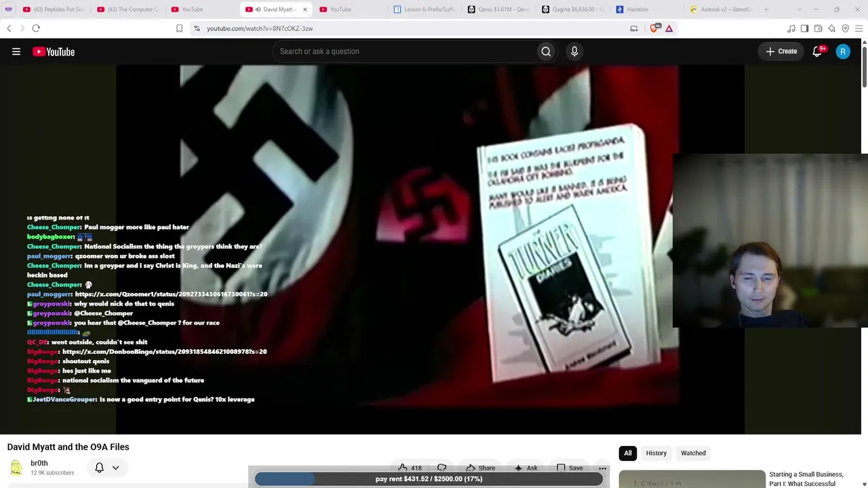This screenshot has width=868, height=488.
Task: Like the video with 418 likes
Action: [410, 468]
